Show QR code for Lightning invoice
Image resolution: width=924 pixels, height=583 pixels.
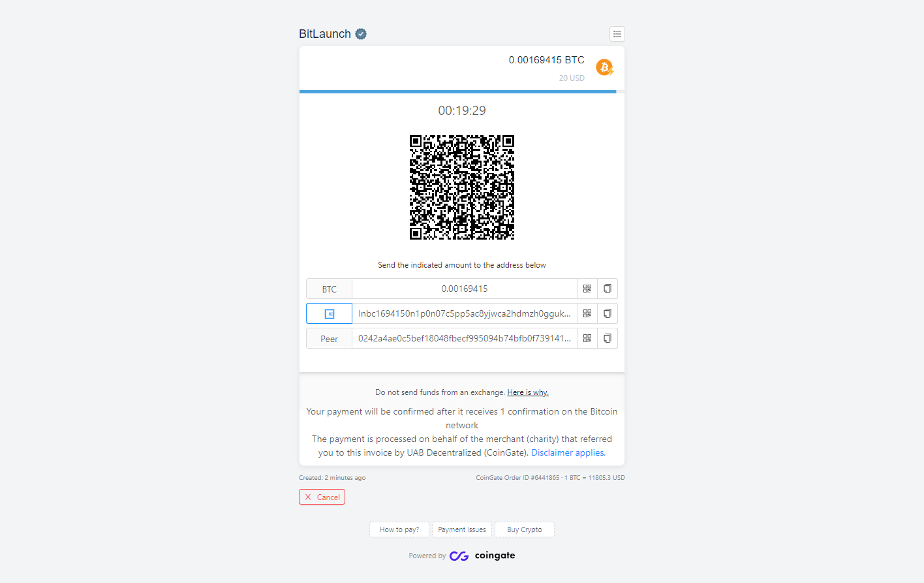tap(587, 313)
